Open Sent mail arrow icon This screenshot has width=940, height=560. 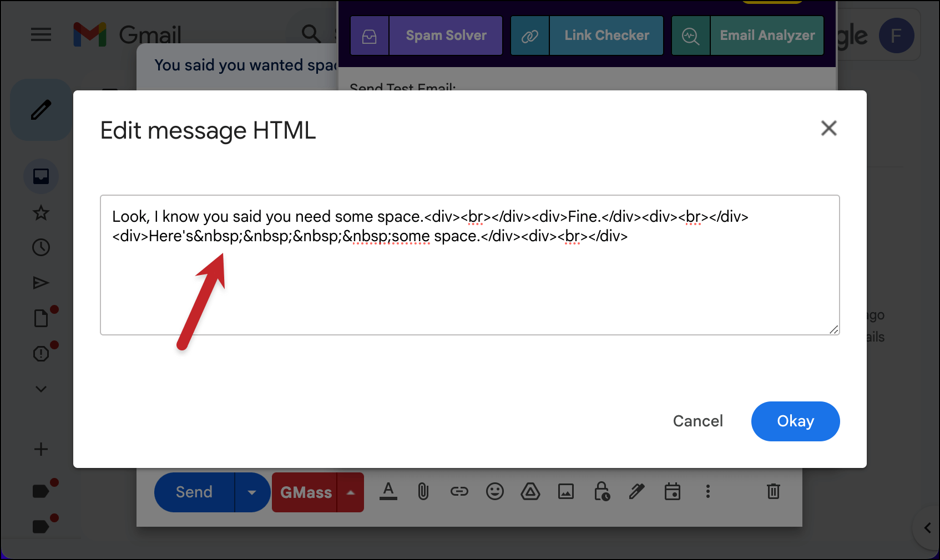(41, 283)
